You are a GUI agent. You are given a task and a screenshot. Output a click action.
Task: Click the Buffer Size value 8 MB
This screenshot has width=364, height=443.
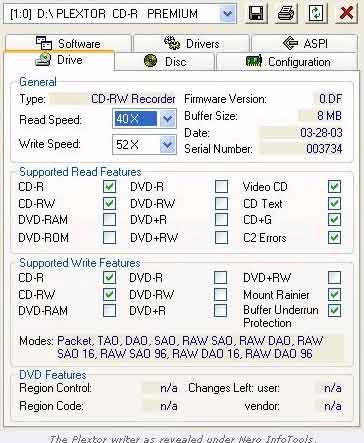[329, 116]
